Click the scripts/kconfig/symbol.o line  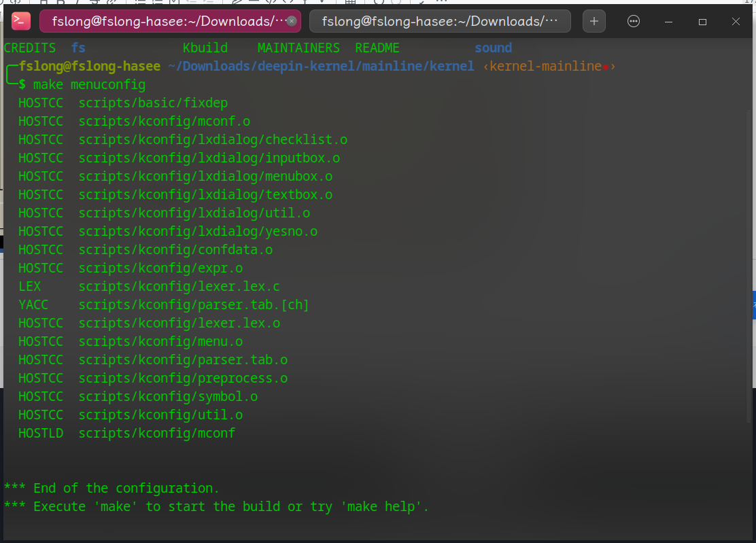138,396
